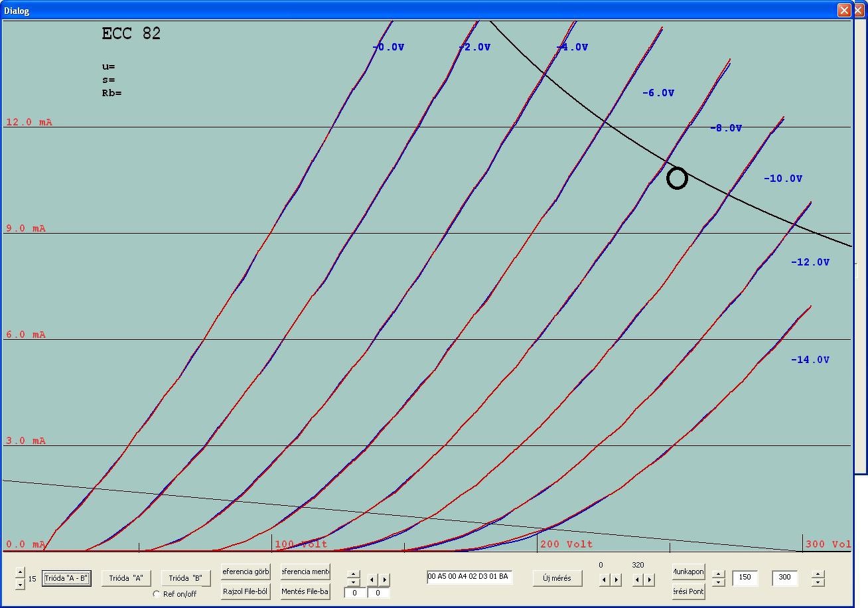Click the up arrow right of the 300 field
The height and width of the screenshot is (608, 868).
click(x=818, y=574)
